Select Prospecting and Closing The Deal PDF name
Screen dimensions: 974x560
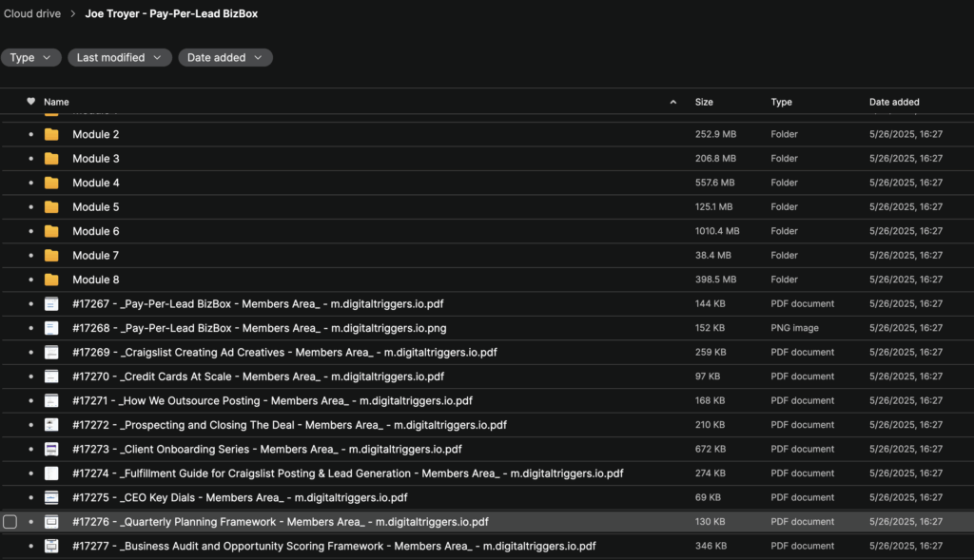pyautogui.click(x=289, y=425)
